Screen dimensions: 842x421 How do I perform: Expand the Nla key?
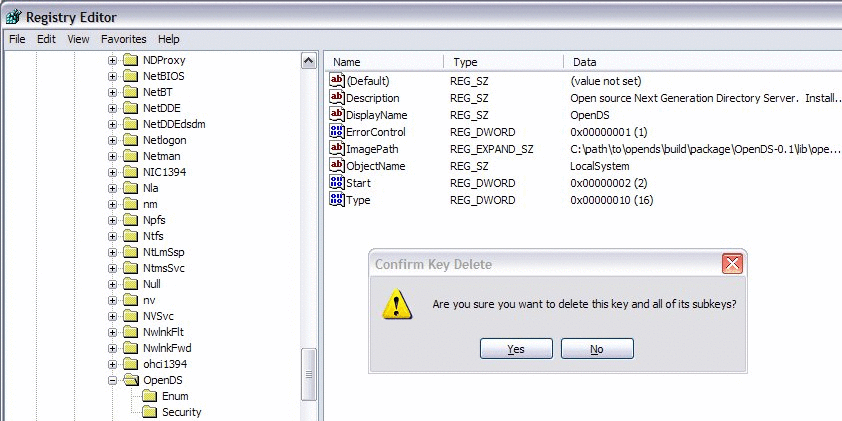[x=112, y=188]
